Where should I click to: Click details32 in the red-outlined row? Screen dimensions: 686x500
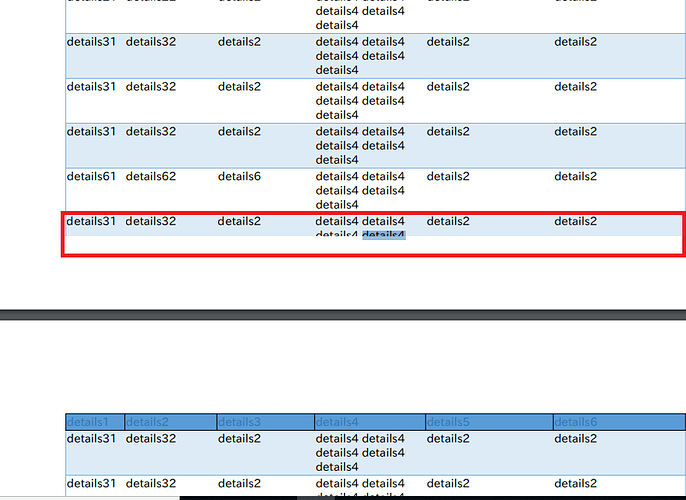(x=151, y=222)
